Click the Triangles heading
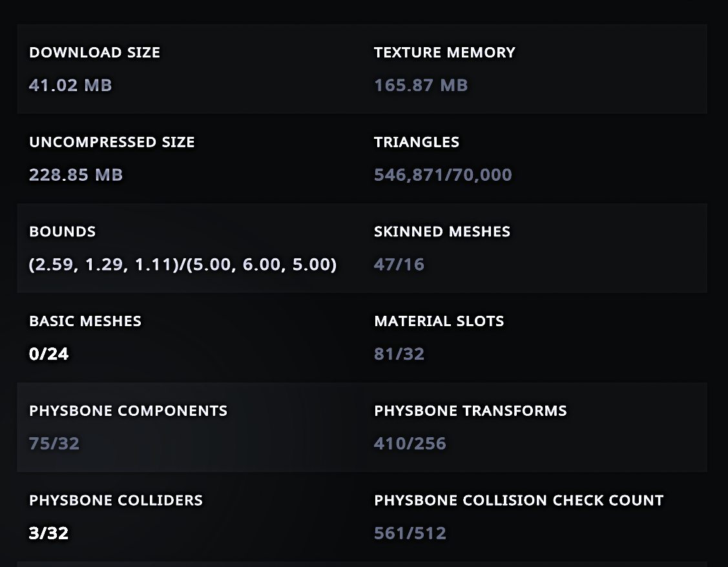The width and height of the screenshot is (728, 567). [x=417, y=143]
